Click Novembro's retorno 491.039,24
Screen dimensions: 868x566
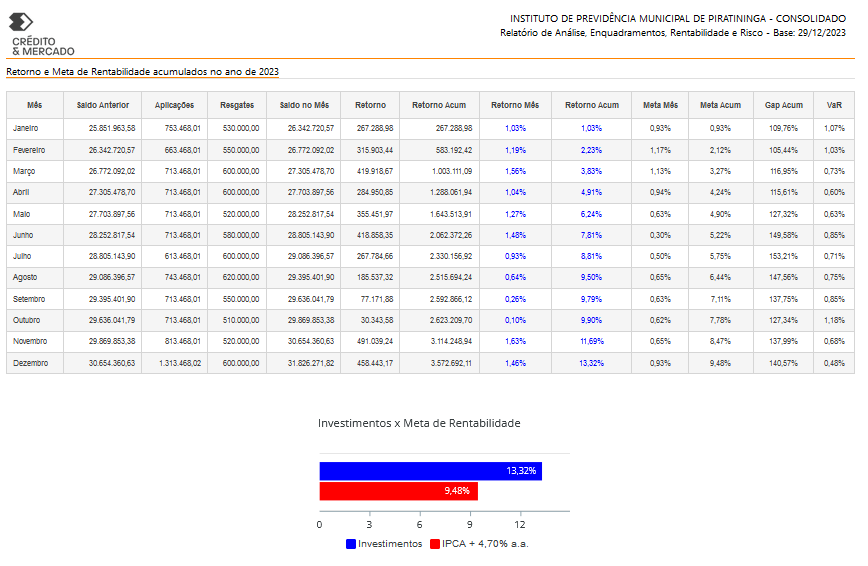[375, 341]
